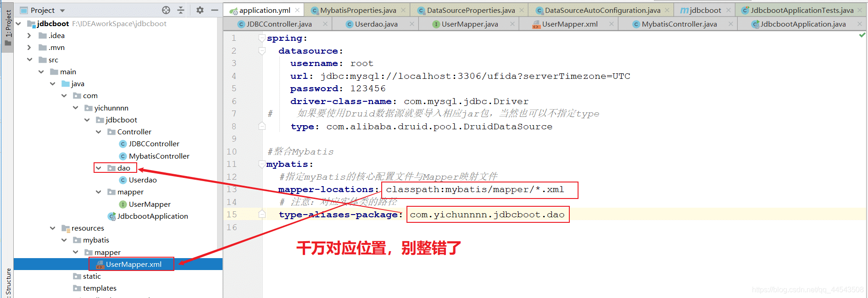Screen dimensions: 868x298
Task: Collapse the src folder
Action: coord(29,60)
